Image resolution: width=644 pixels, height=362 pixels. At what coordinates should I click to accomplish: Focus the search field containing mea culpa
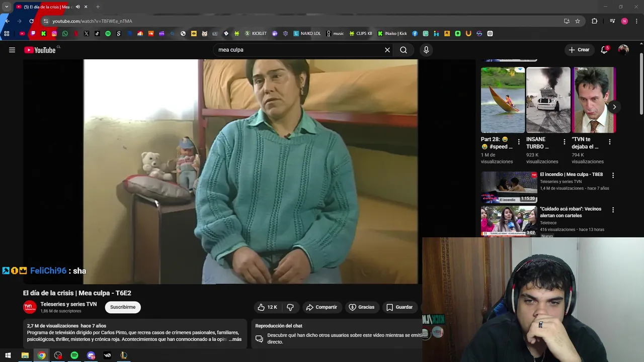click(299, 50)
